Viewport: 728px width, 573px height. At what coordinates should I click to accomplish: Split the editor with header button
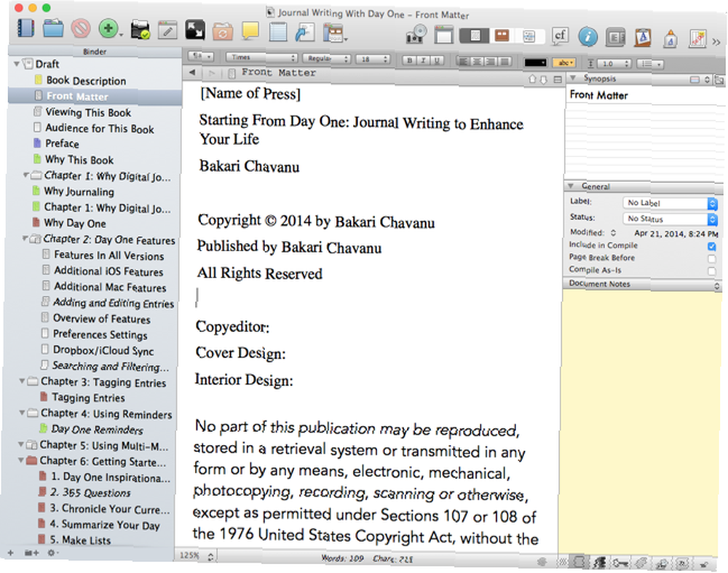click(x=557, y=80)
